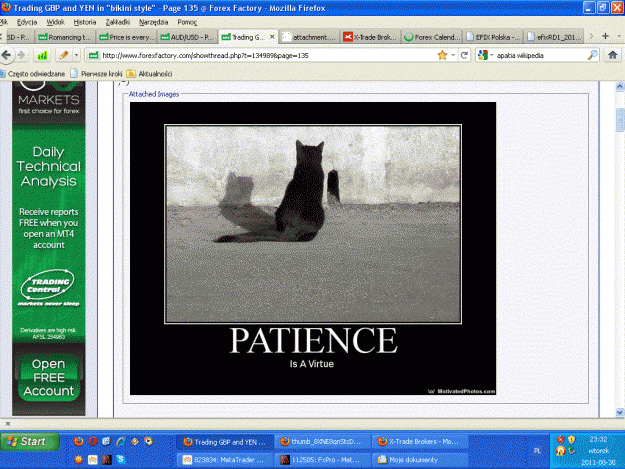Image resolution: width=625 pixels, height=469 pixels.
Task: Click the highlighter pen toolbar icon
Action: (x=64, y=55)
